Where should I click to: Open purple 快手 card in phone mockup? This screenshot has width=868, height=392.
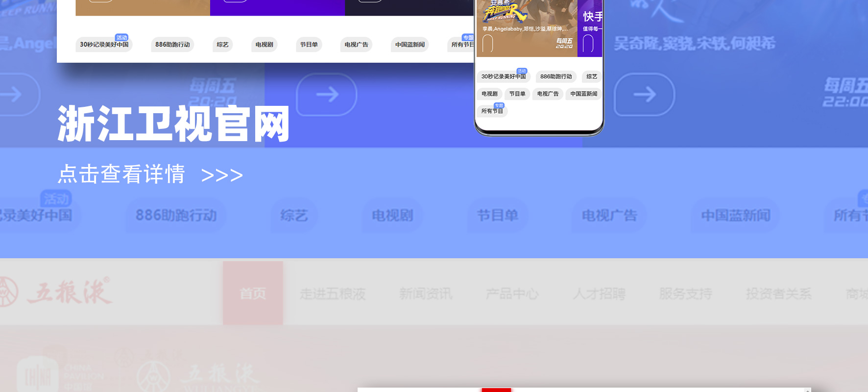point(590,28)
